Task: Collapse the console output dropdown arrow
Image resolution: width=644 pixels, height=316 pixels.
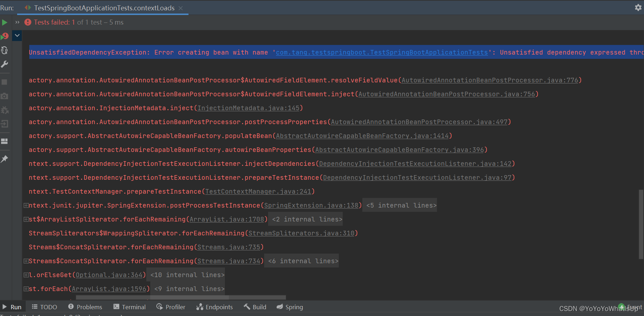Action: [17, 36]
